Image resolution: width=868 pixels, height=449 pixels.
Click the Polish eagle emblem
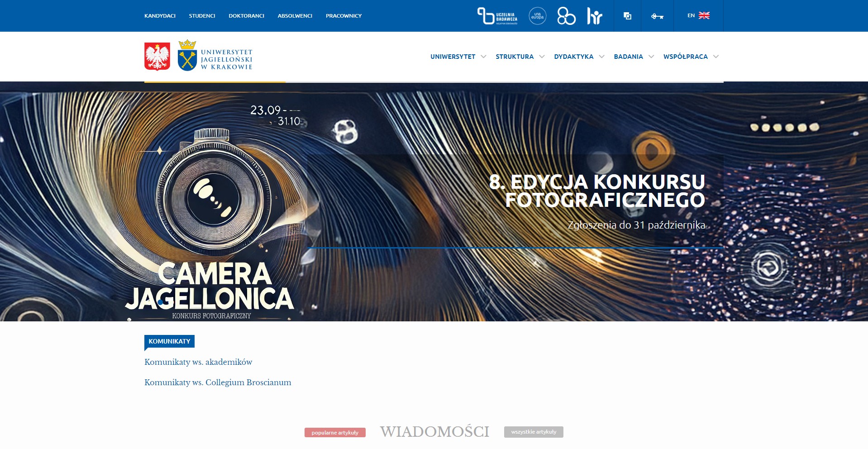click(x=157, y=56)
